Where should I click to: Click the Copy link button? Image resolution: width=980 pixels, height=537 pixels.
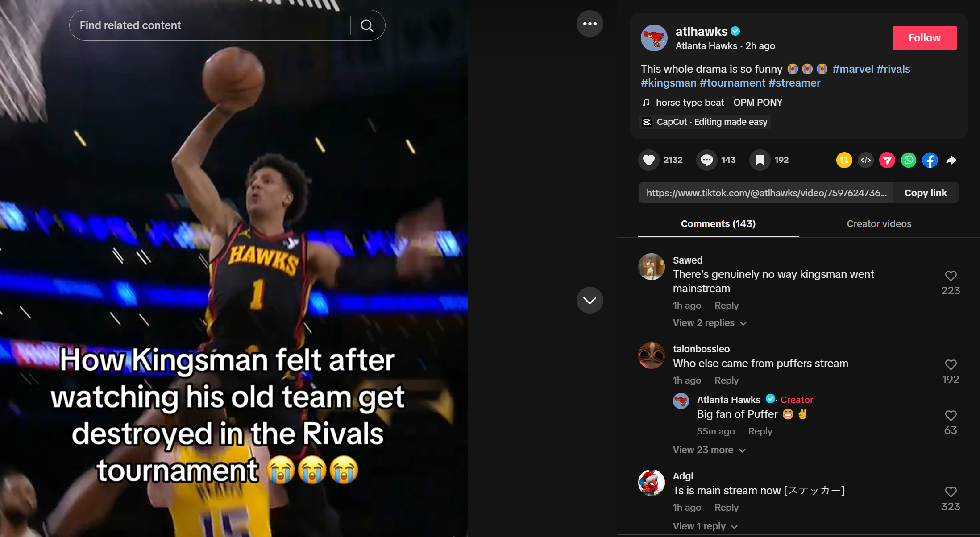[x=925, y=193]
